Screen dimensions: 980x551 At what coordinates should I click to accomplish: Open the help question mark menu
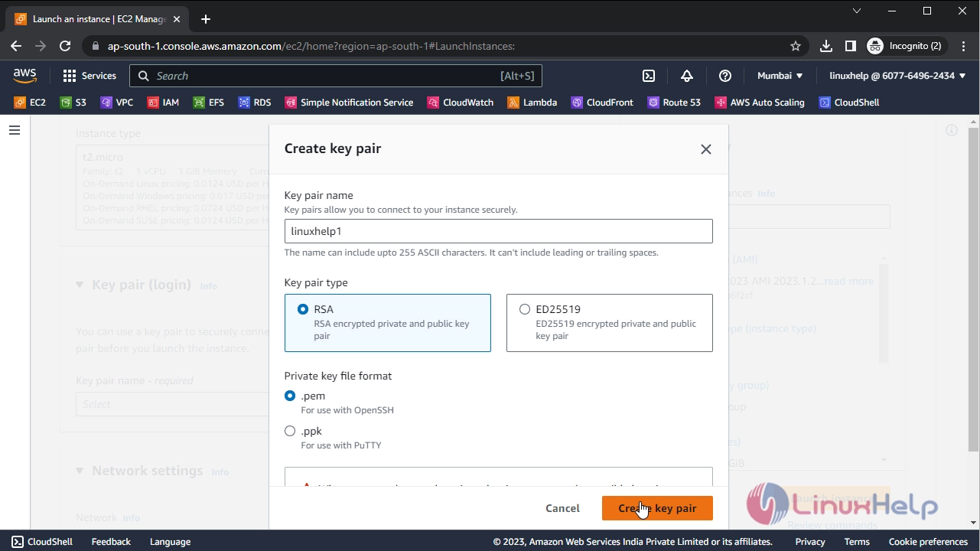(x=725, y=76)
